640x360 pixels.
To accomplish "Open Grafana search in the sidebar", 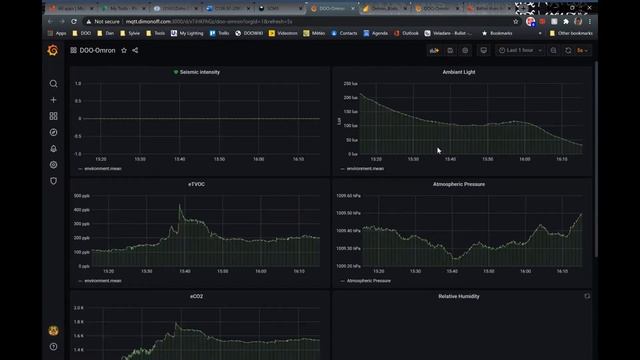I will 53,84.
